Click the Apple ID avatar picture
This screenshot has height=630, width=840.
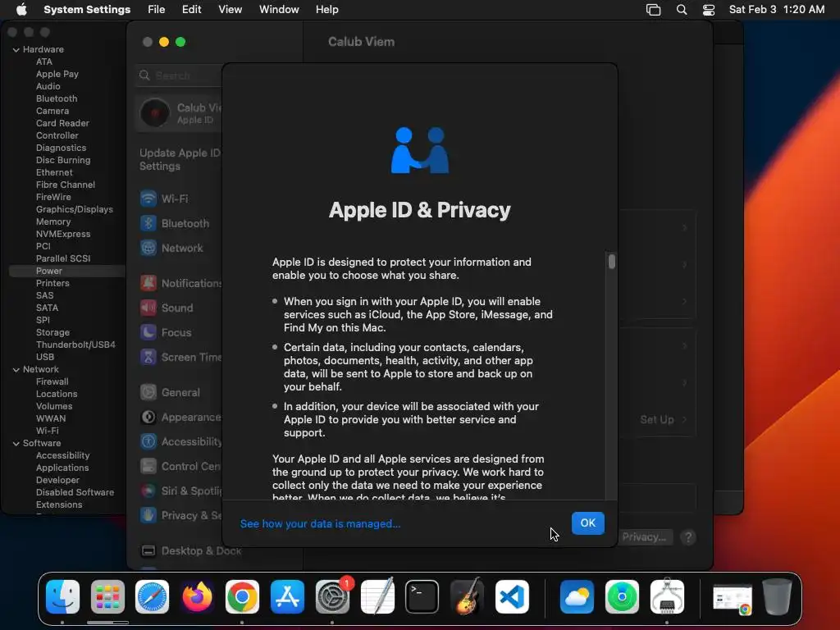(x=155, y=113)
